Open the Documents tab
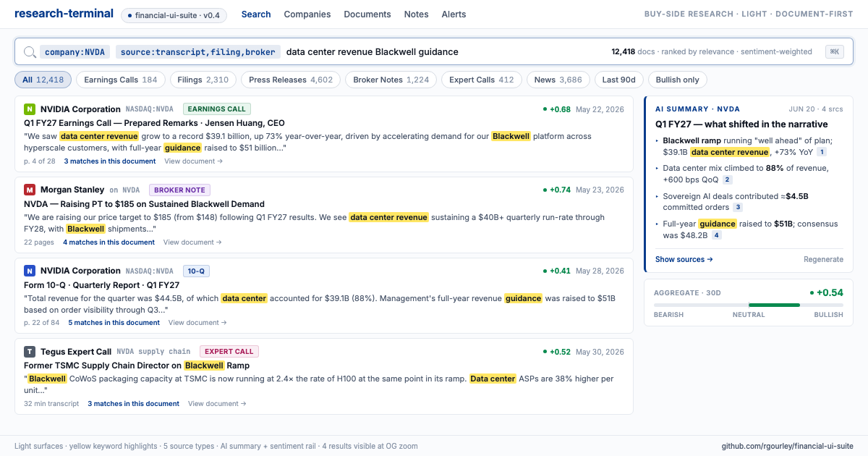The width and height of the screenshot is (868, 456). click(x=367, y=14)
